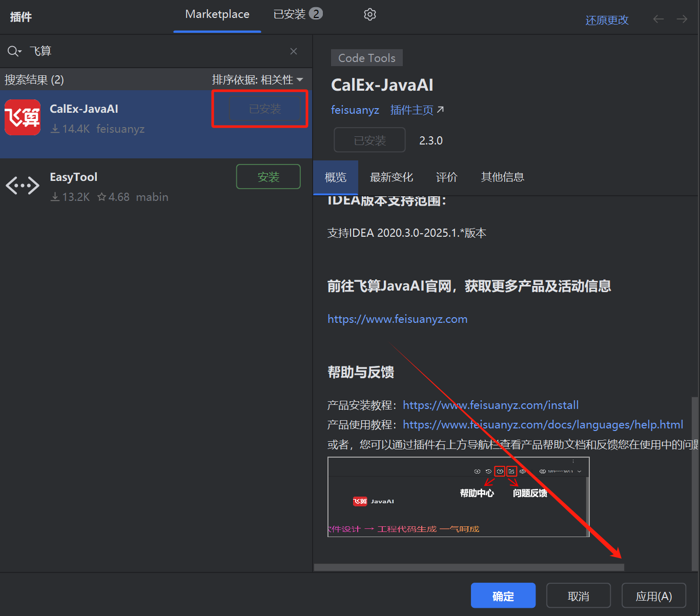Open the 最新变化 tab
Screen dimensions: 700x616
tap(392, 177)
